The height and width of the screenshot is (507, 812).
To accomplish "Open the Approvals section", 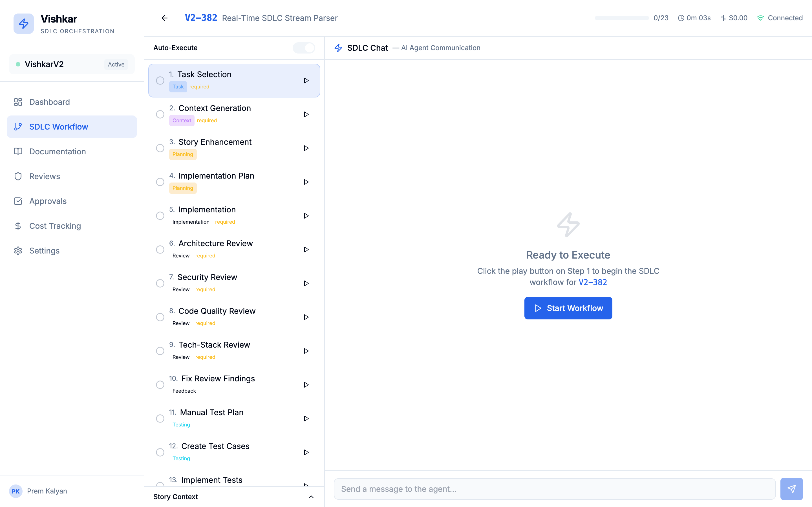I will click(x=48, y=201).
